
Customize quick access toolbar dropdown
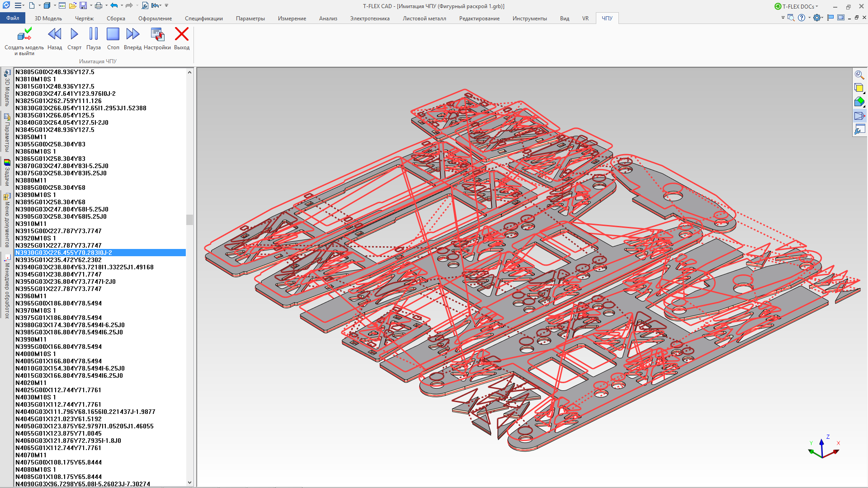pos(166,5)
